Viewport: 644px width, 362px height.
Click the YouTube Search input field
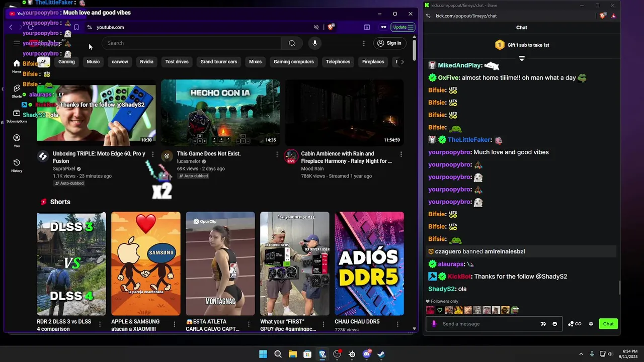pyautogui.click(x=192, y=43)
